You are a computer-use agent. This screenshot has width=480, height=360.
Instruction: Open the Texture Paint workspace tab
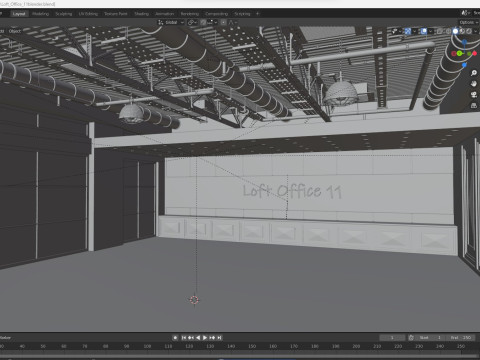(116, 14)
